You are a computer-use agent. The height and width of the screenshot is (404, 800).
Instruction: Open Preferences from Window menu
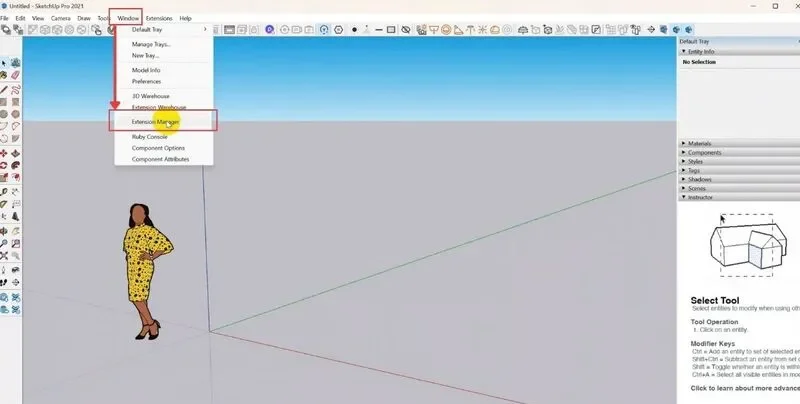tap(164, 82)
